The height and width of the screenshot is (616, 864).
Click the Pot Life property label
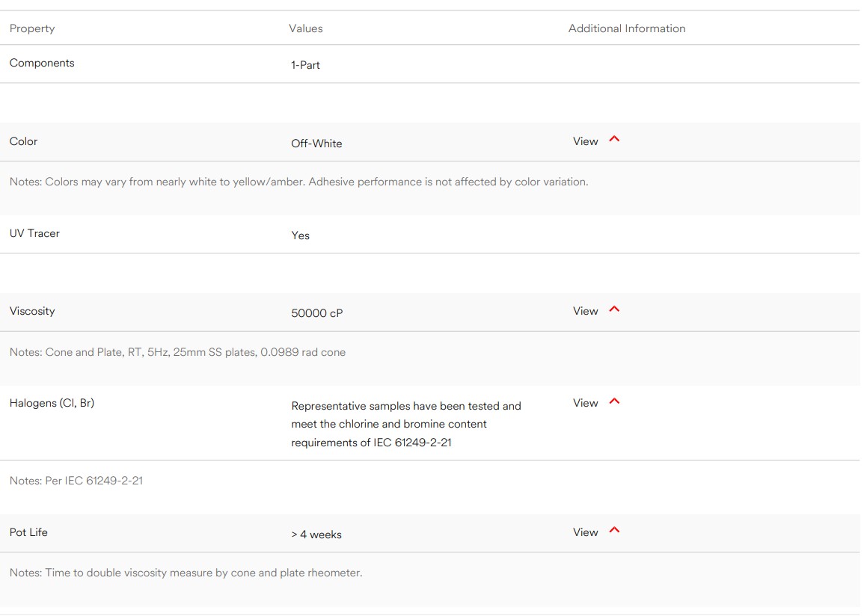[28, 532]
